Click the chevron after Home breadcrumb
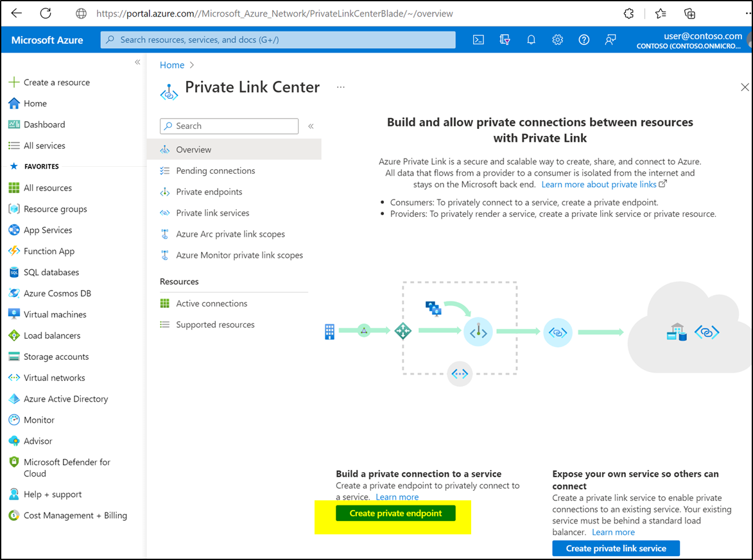This screenshot has width=753, height=560. 191,65
